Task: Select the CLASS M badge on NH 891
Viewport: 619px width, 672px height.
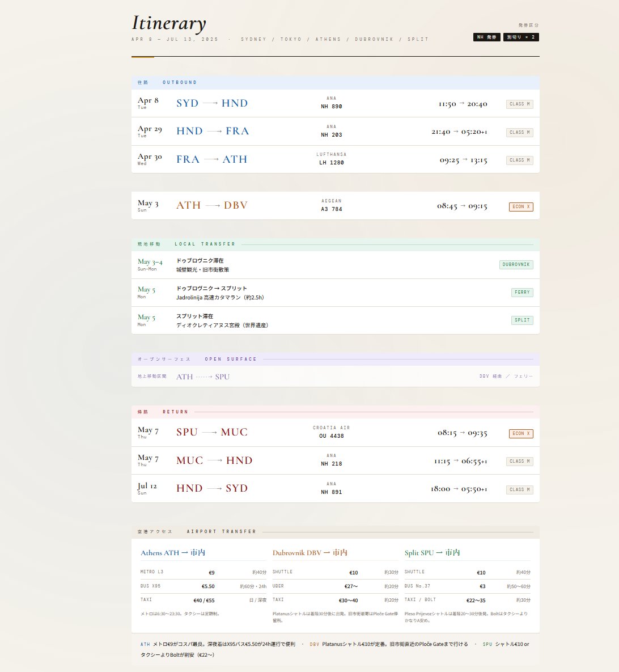Action: click(x=519, y=489)
